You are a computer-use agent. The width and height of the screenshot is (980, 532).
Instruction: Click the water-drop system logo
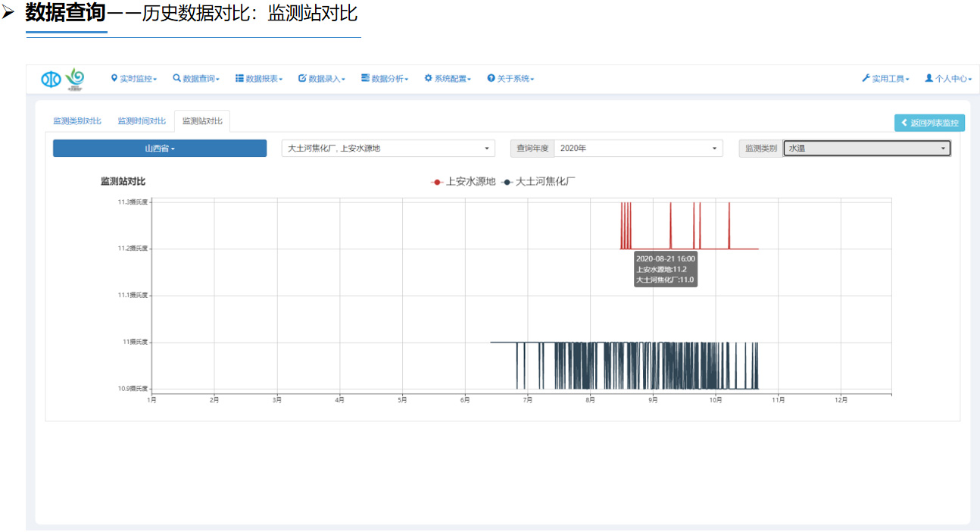pos(51,78)
